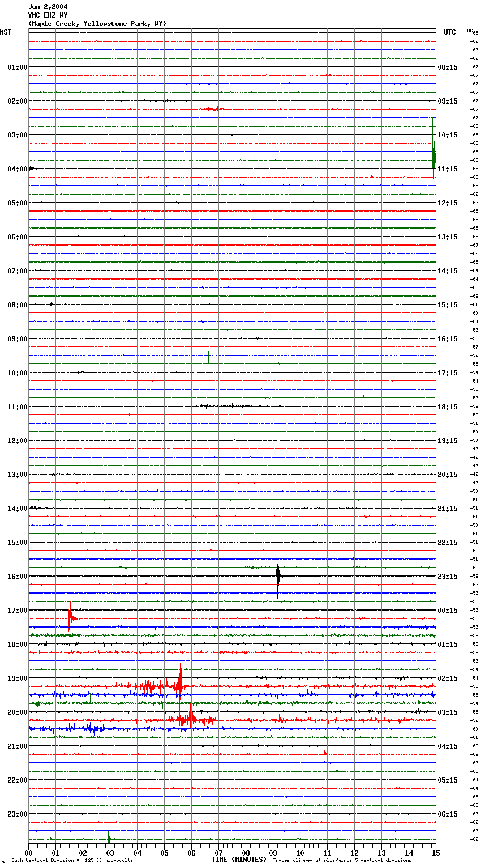Choose the 06:15 UTC row label
The height and width of the screenshot is (868, 481).
coord(448,814)
